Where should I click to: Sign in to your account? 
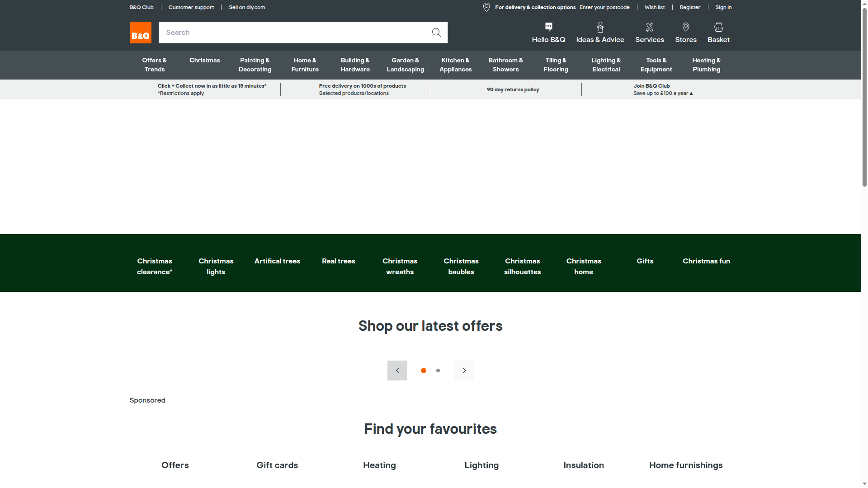[x=722, y=7]
